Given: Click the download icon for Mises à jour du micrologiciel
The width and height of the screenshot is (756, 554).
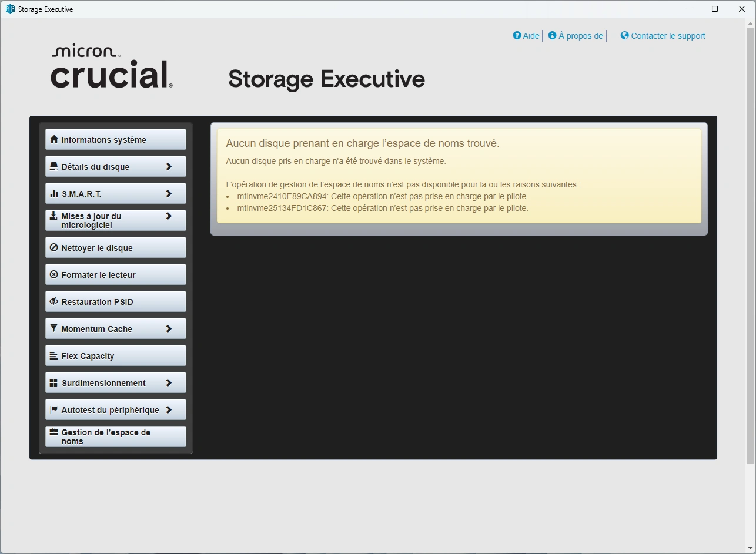Looking at the screenshot, I should [54, 216].
